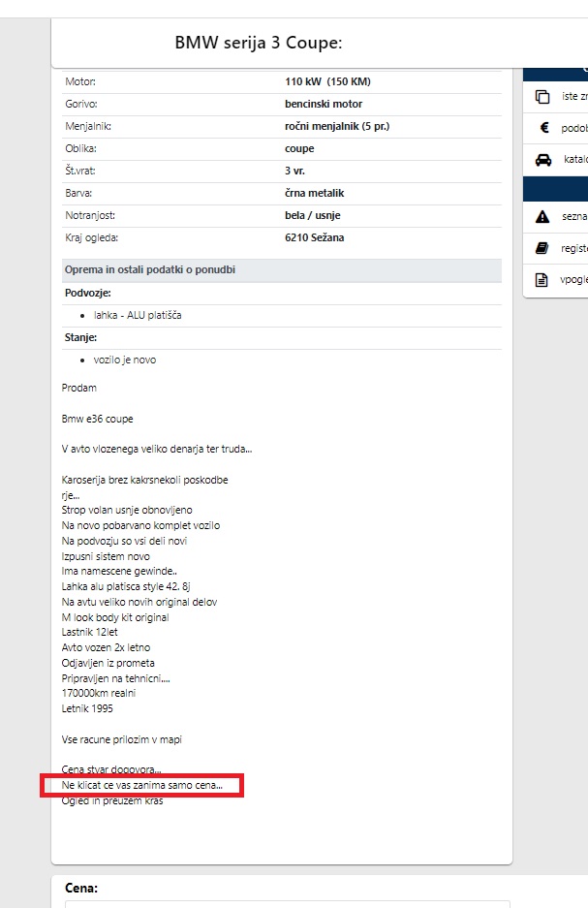Click the '110 kW (150 KM)' motor value
The image size is (588, 908).
327,81
